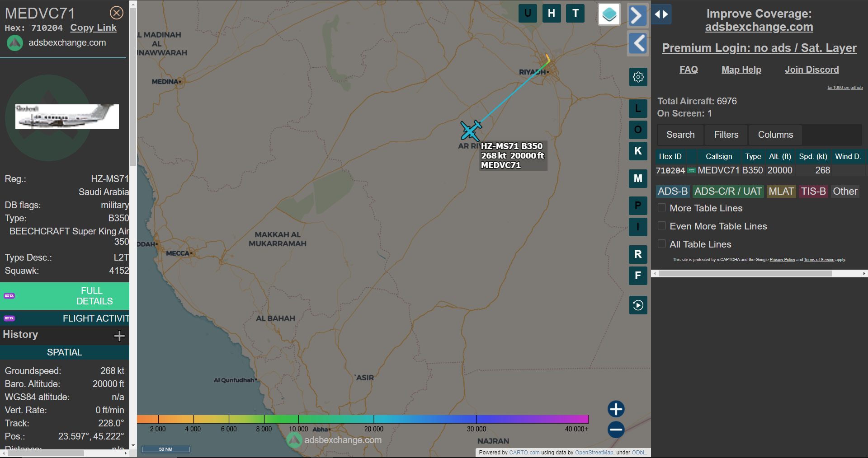The width and height of the screenshot is (868, 458).
Task: Click the info panel horizontal scrollbar
Action: (x=45, y=453)
